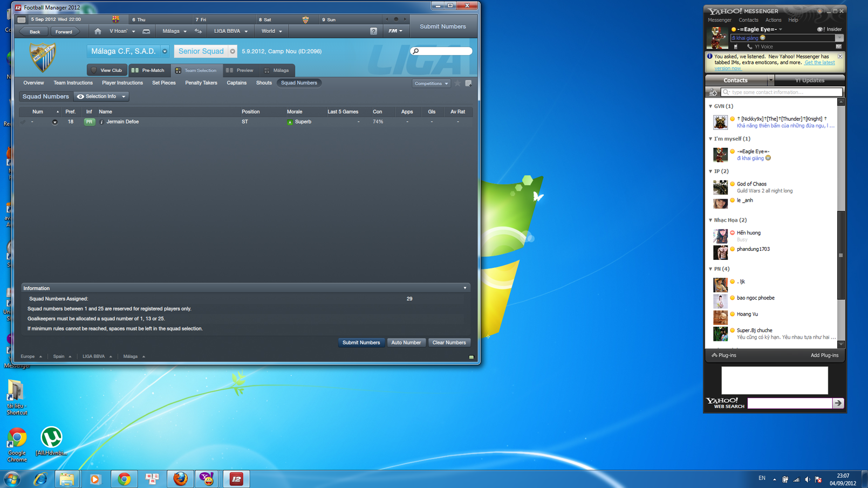The width and height of the screenshot is (868, 488).
Task: Open the Y! Insider icon
Action: pyautogui.click(x=829, y=29)
